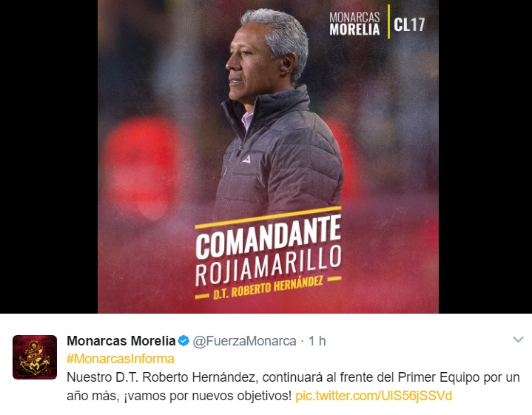Open the pic.twitter.com/UlS56jSSVd link
The height and width of the screenshot is (415, 532).
(374, 396)
